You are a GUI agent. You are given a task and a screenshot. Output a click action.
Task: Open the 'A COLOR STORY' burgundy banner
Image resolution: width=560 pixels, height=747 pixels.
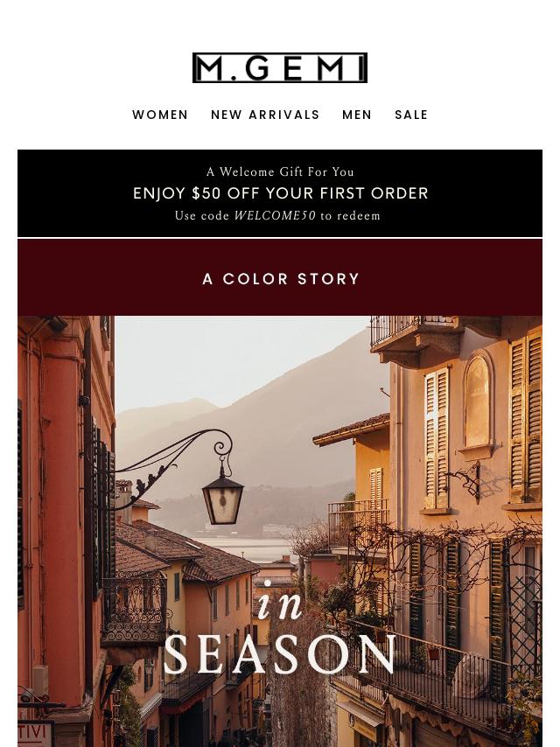pos(280,278)
